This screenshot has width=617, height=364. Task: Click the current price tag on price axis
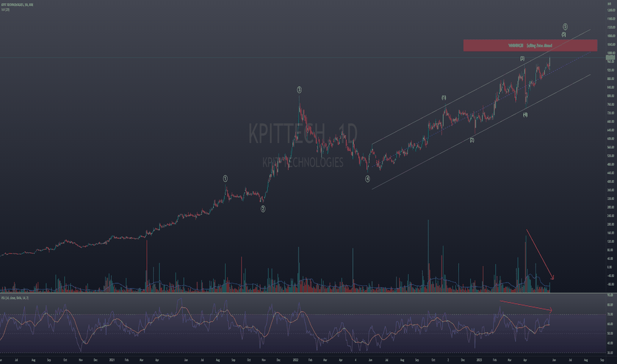pyautogui.click(x=610, y=58)
